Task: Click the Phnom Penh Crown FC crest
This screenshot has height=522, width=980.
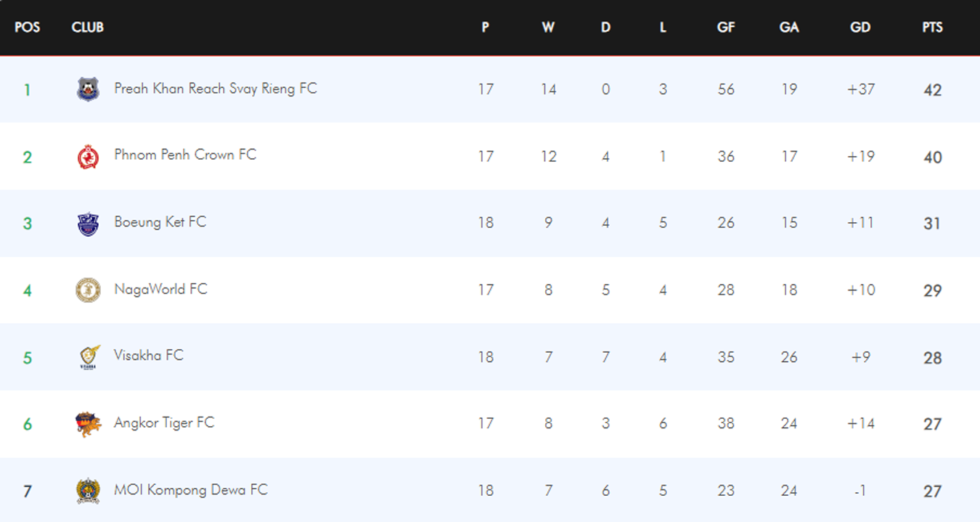Action: click(x=88, y=156)
